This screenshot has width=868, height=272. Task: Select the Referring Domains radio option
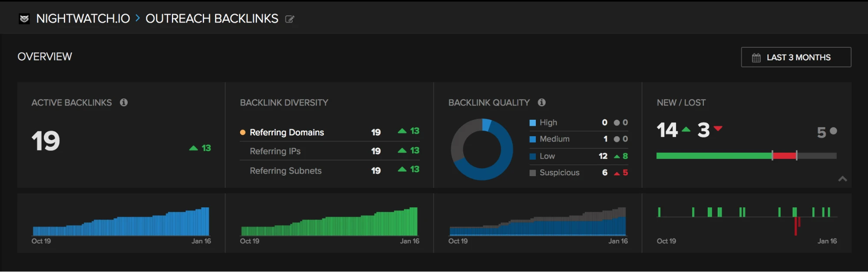tap(243, 132)
